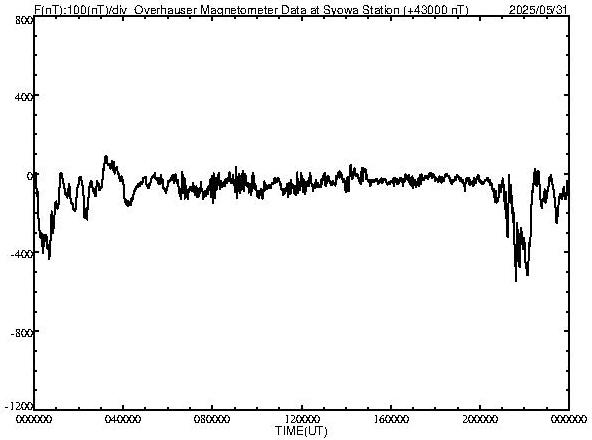592x440 pixels.
Task: Click the 2025/05/31 date label
Action: [538, 10]
